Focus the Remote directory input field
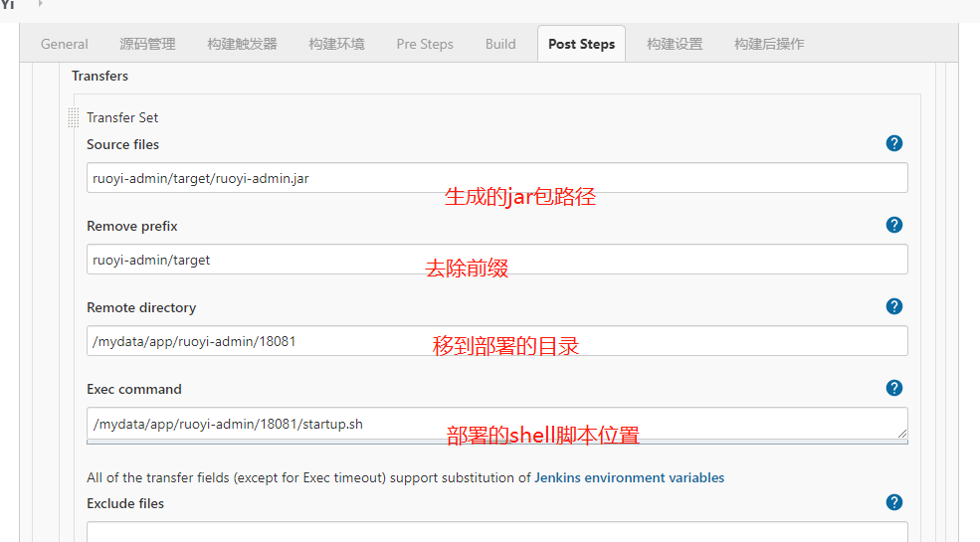Screen dimensions: 980x542 [496, 341]
